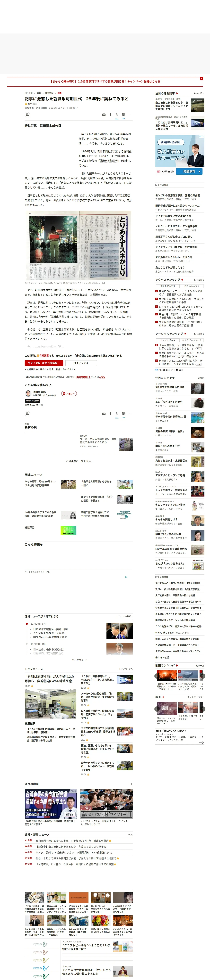The image size is (210, 980).
Task: Share on X using lower icon
Action: (117, 414)
